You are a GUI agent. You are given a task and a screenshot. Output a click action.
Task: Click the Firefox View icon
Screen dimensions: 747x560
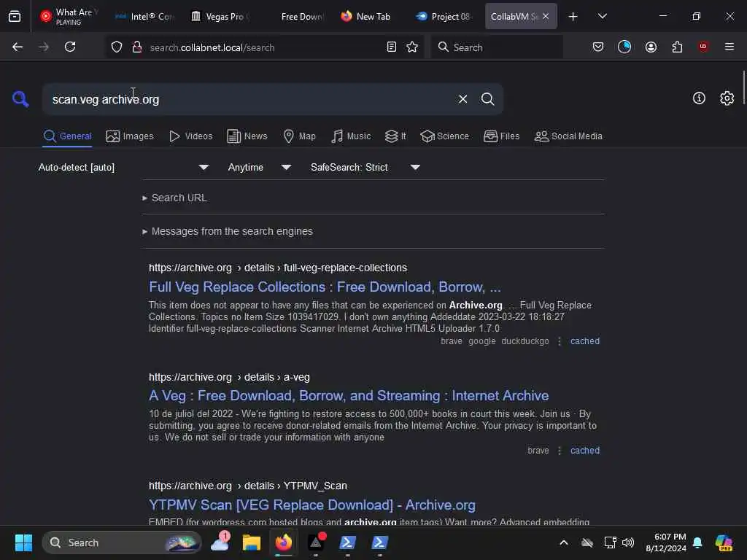[x=15, y=17]
